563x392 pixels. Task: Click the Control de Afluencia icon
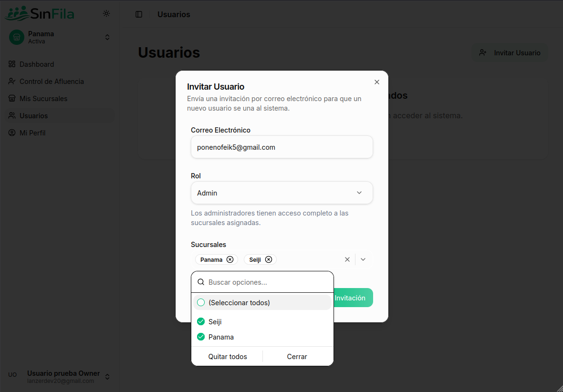(11, 81)
